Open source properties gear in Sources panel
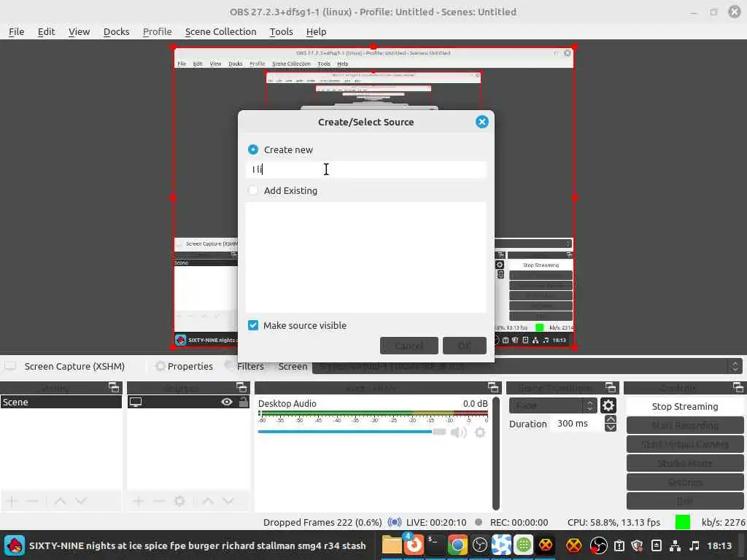The image size is (747, 560). click(x=179, y=501)
